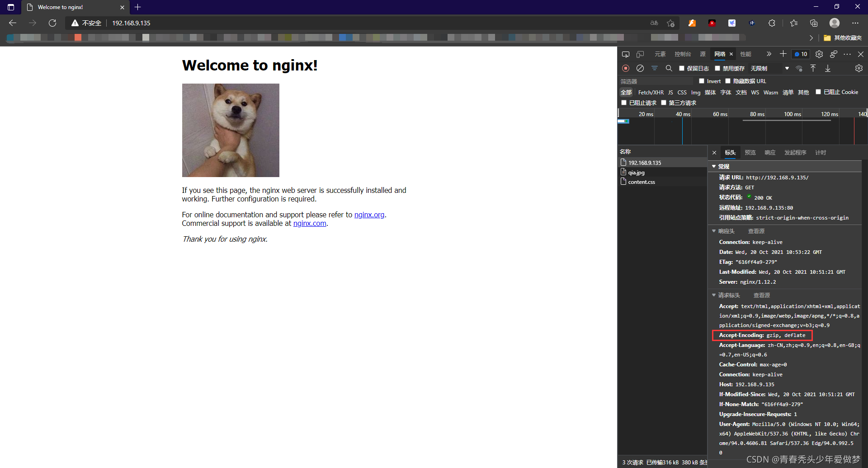
Task: Select the content.css request row
Action: pos(662,182)
